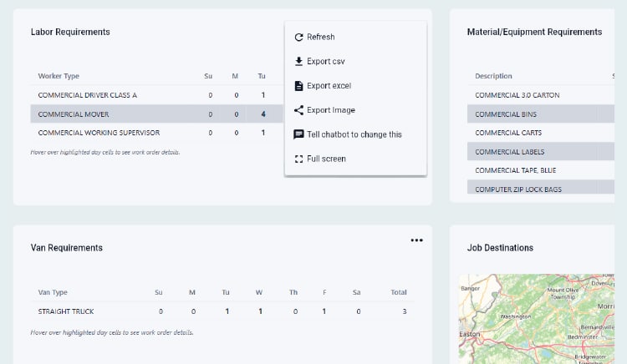The height and width of the screenshot is (364, 627).
Task: Select COMMERCIAL TAPE, BLUE row
Action: (541, 170)
